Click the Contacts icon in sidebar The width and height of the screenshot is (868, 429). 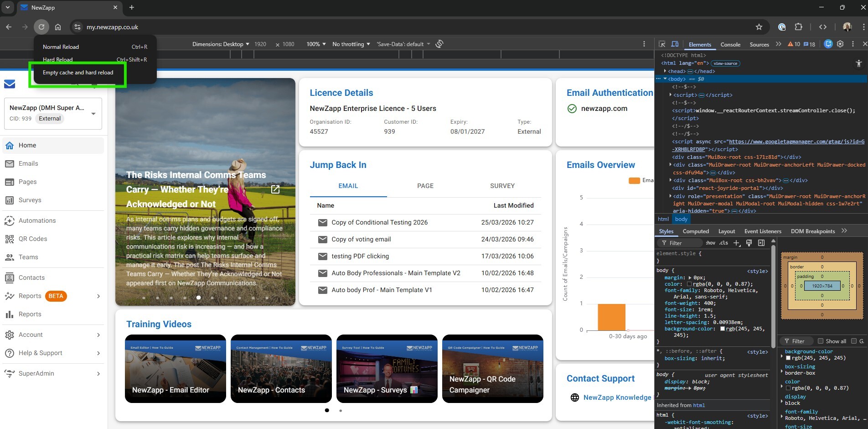(9, 278)
